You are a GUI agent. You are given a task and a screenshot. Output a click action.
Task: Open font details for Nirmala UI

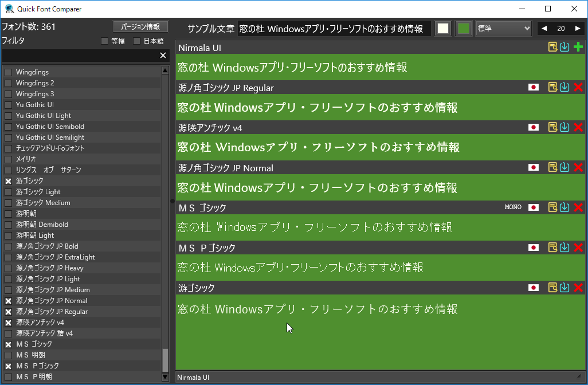click(x=552, y=47)
